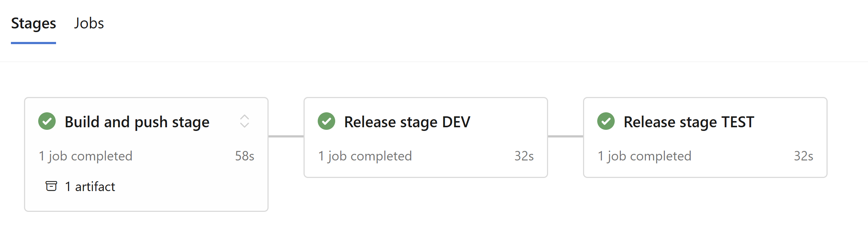The image size is (868, 229).
Task: Select the Release stage TEST card
Action: [x=705, y=137]
